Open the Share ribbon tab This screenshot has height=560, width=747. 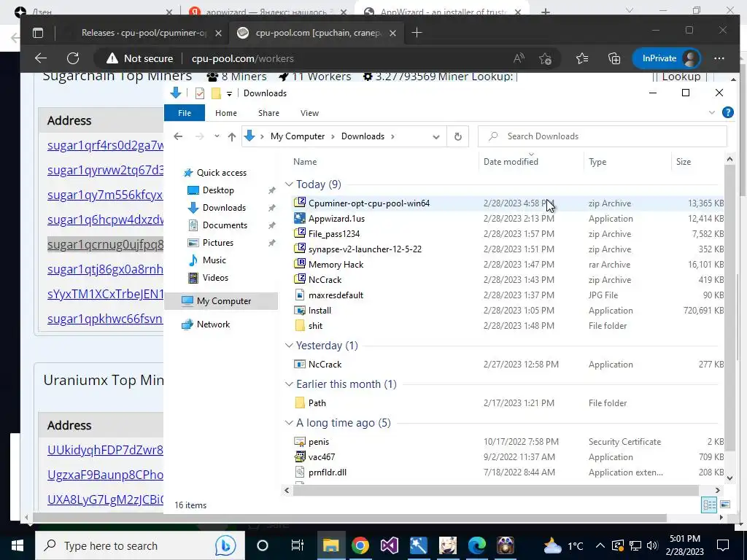click(268, 113)
